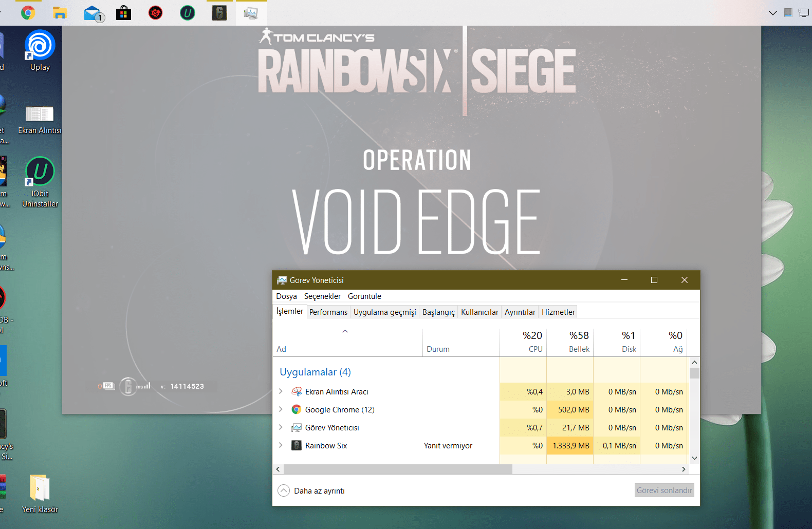
Task: Sort processes by the Durum column
Action: [461, 342]
